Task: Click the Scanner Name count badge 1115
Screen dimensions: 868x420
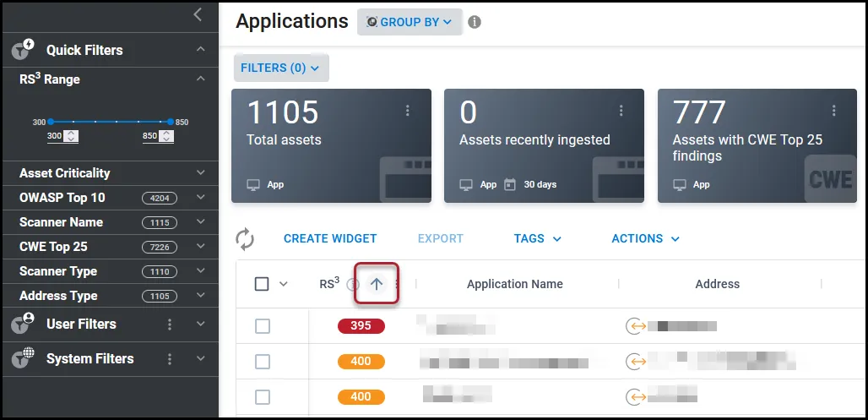Action: (x=160, y=223)
